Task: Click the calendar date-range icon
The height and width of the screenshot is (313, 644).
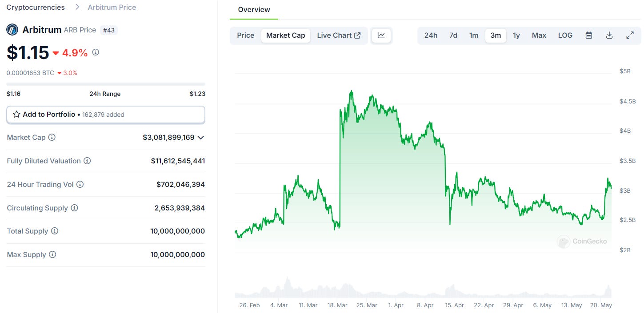Action: (588, 35)
